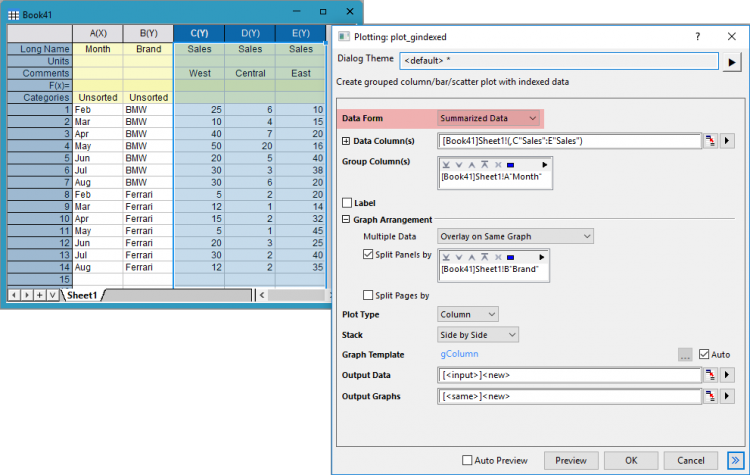The image size is (750, 475).
Task: Click move-up icon in Group Column(s) box
Action: pos(472,165)
